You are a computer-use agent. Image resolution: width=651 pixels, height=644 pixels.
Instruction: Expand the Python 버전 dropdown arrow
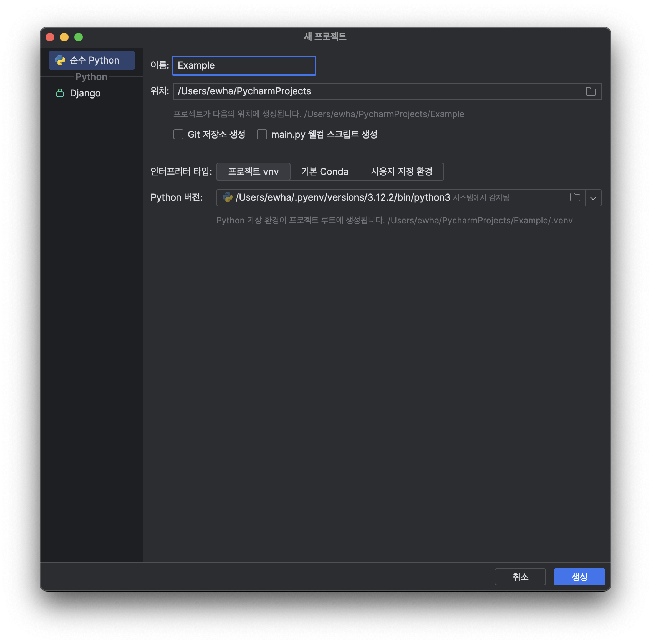pos(593,198)
